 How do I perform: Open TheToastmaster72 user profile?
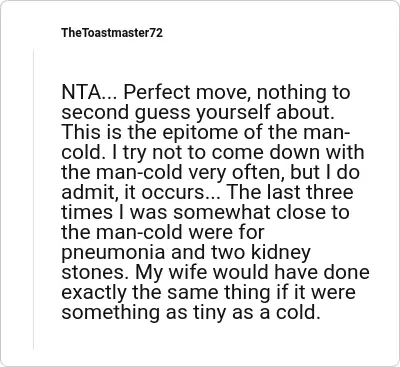pos(112,33)
